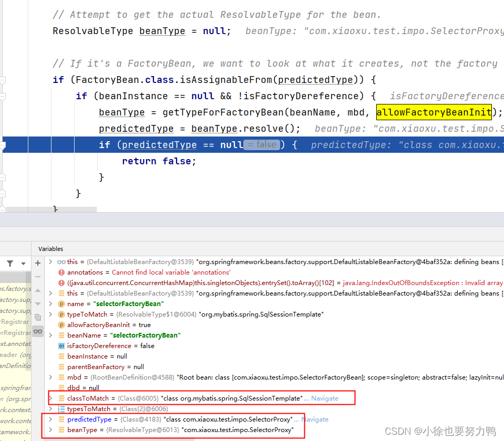Expand the beanType ResolvableType node

[x=50, y=430]
